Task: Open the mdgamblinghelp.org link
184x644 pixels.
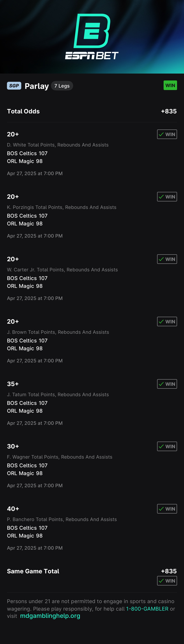Action: (50, 616)
